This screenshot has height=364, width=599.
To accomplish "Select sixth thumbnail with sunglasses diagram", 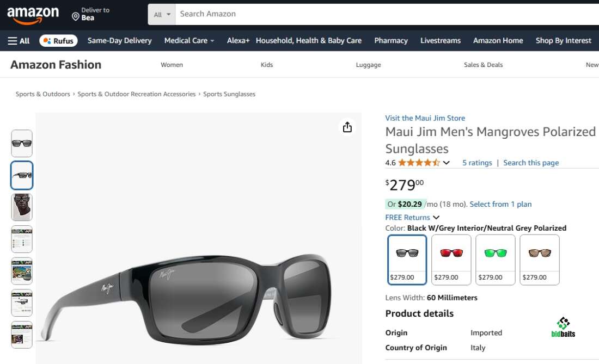I will click(x=22, y=303).
